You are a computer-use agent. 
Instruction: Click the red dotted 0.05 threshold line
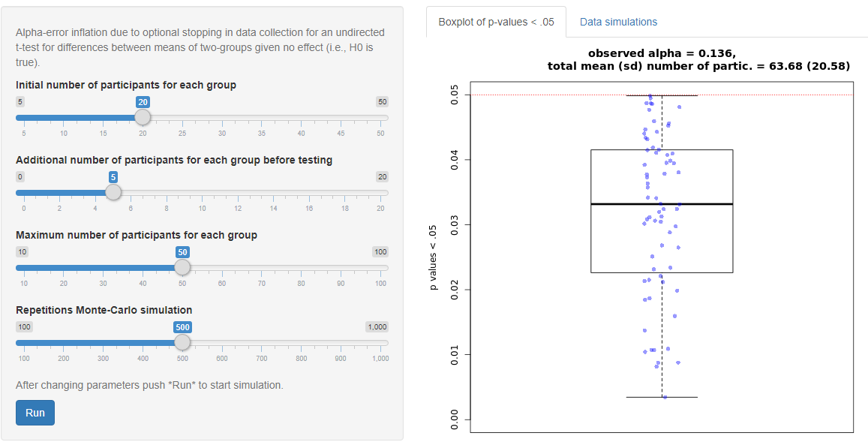(x=525, y=95)
